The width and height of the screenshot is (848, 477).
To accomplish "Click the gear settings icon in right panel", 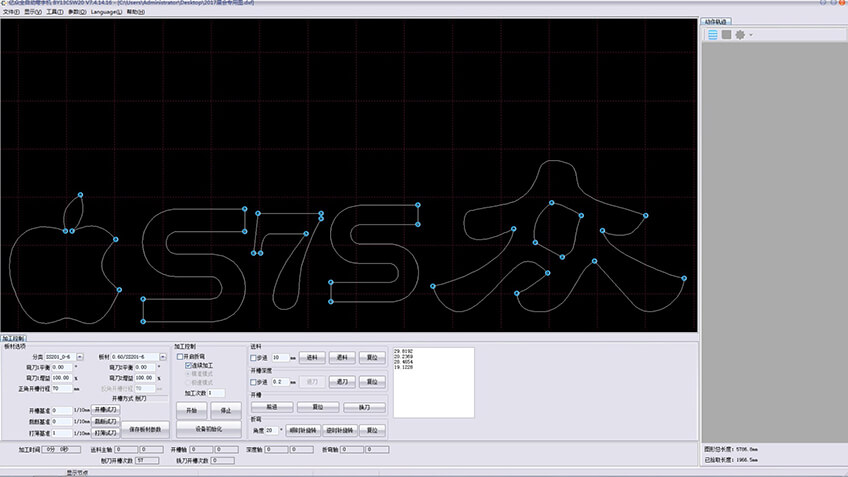I will pos(740,35).
